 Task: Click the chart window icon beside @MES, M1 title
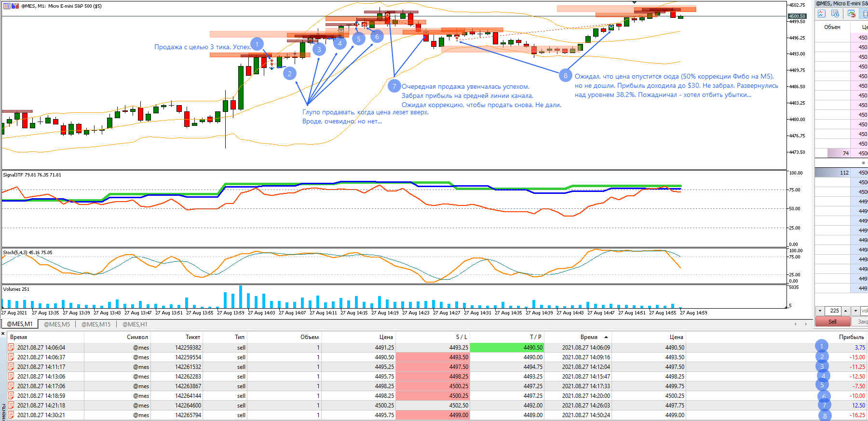[x=7, y=6]
